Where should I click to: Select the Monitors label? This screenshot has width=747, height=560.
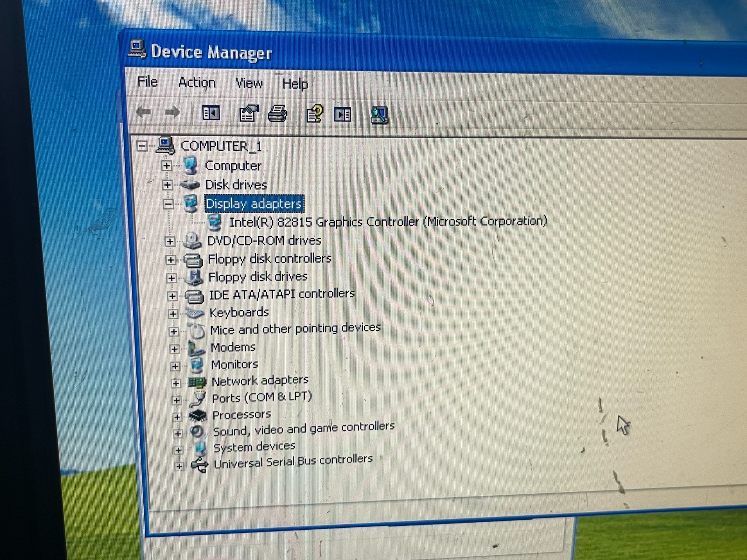click(234, 364)
